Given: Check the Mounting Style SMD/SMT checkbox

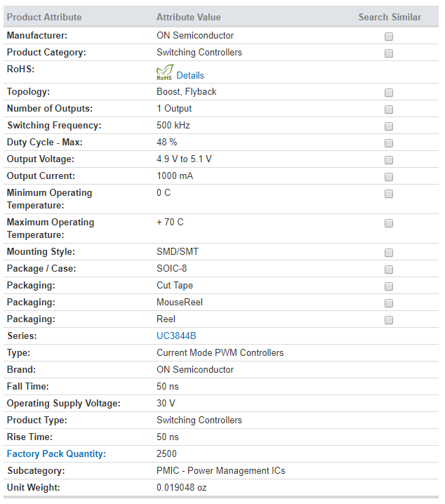Looking at the screenshot, I should [389, 253].
